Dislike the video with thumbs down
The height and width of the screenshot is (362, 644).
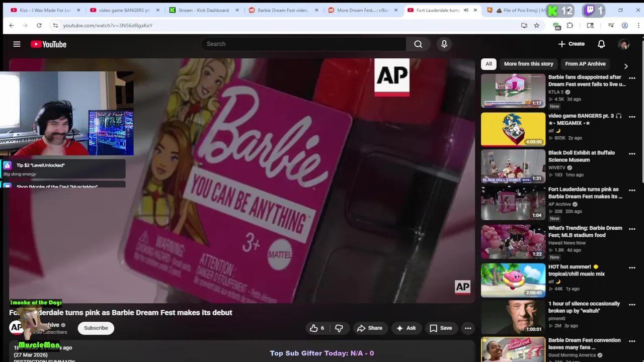tap(339, 328)
